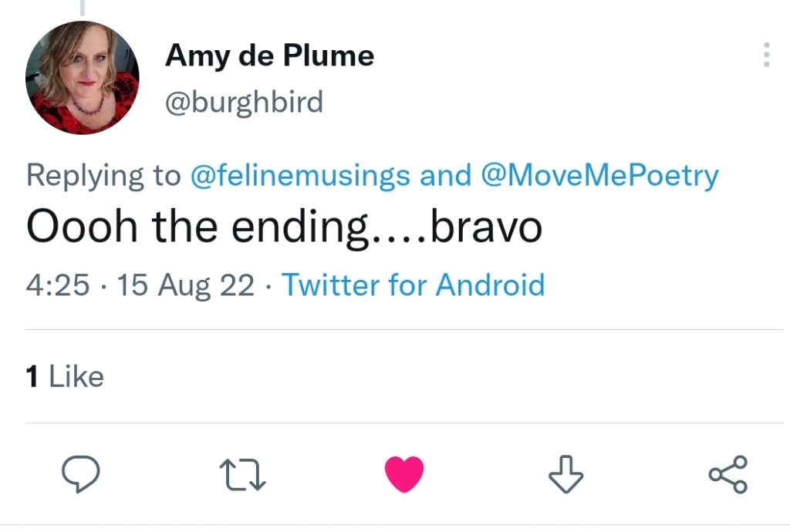Image resolution: width=790 pixels, height=532 pixels.
Task: Tap the @burghbird handle
Action: click(244, 102)
